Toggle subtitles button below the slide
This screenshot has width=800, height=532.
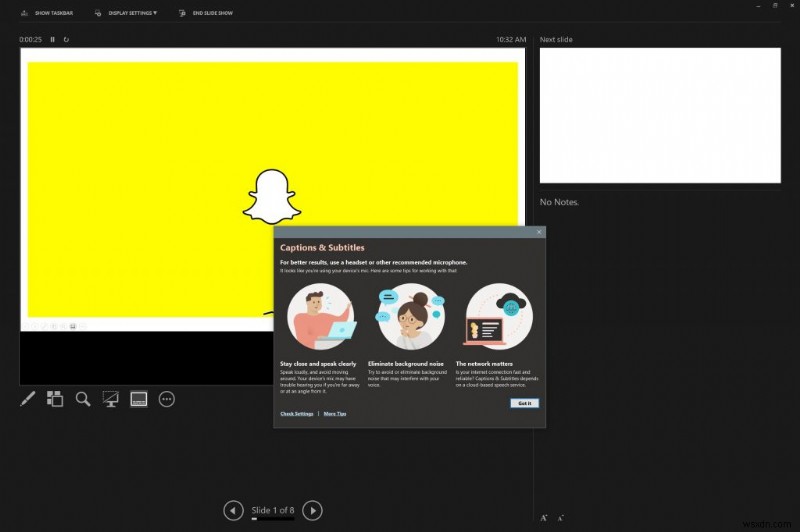click(x=139, y=399)
